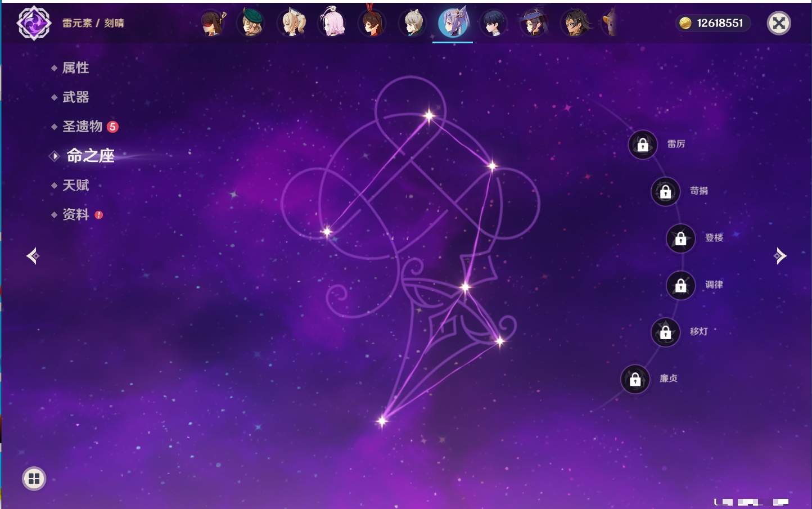Image resolution: width=812 pixels, height=509 pixels.
Task: Open the locked 雷厉 constellation node
Action: point(643,145)
